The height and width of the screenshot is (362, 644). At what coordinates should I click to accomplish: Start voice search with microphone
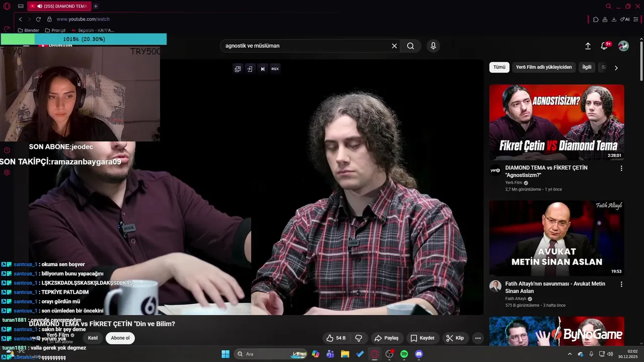pyautogui.click(x=433, y=46)
